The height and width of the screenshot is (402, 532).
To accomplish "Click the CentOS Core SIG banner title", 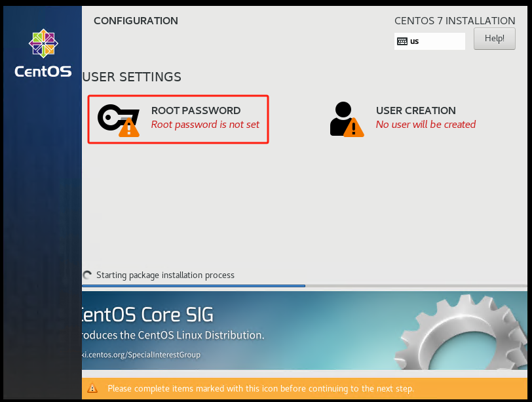I will tap(147, 315).
